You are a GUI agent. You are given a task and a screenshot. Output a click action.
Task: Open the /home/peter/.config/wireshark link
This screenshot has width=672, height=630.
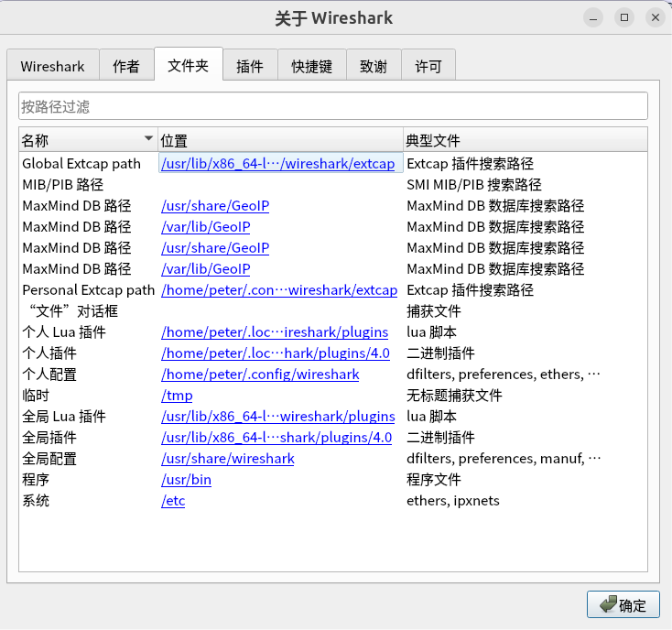click(x=260, y=375)
